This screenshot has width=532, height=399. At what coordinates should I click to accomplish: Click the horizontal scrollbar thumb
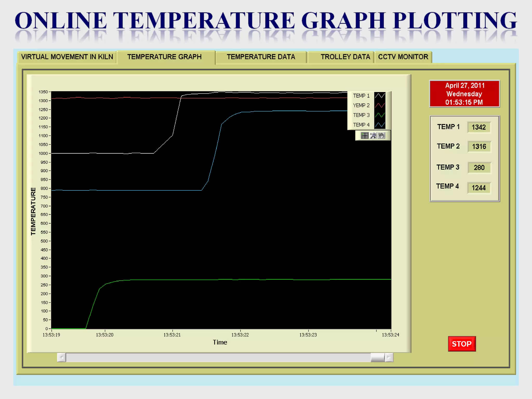377,357
